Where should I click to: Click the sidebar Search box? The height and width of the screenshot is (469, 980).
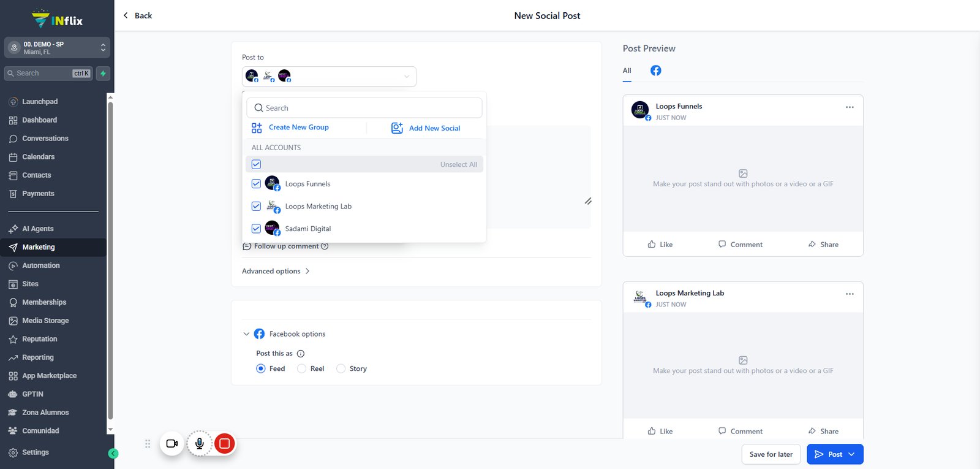point(48,74)
